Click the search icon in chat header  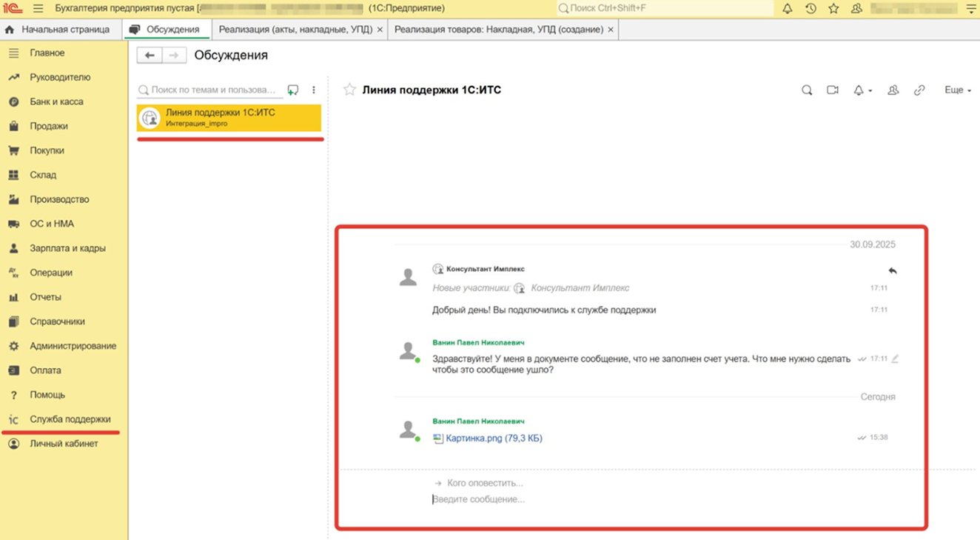[x=807, y=90]
